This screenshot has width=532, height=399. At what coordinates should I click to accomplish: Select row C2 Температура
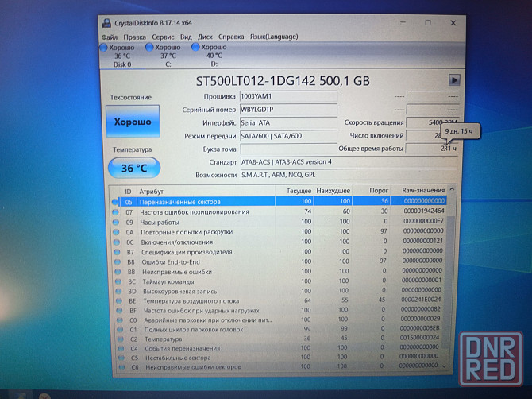coord(278,339)
